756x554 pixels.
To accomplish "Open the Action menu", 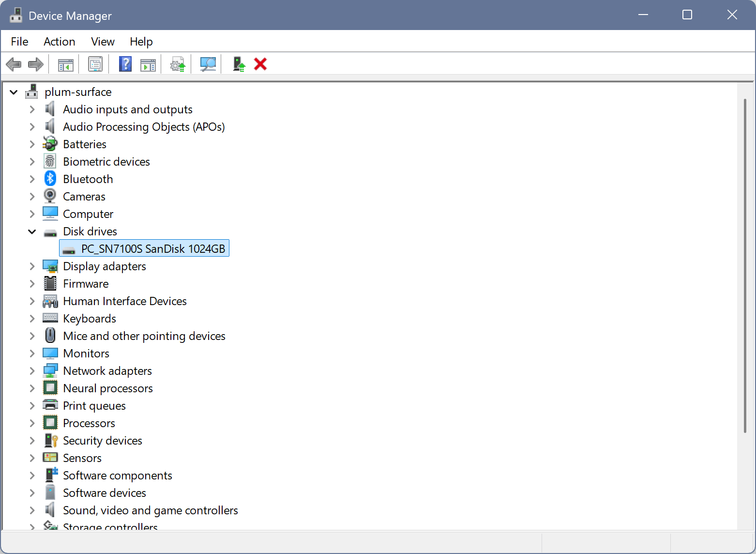I will click(59, 42).
